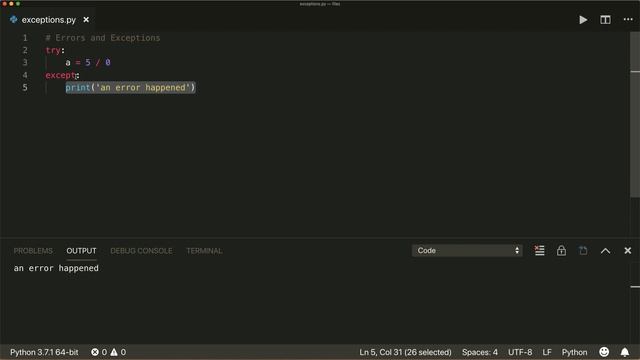This screenshot has width=640, height=360.
Task: Change indentation via Spaces: 4
Action: click(480, 352)
